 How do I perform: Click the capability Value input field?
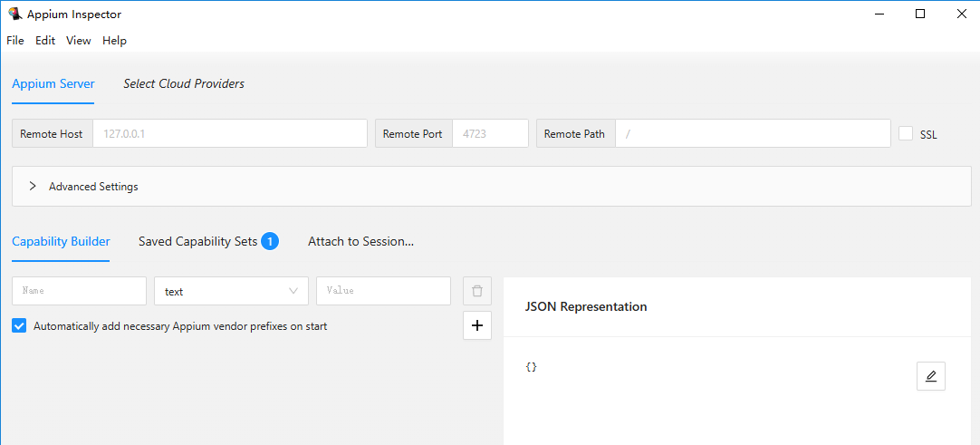click(384, 291)
